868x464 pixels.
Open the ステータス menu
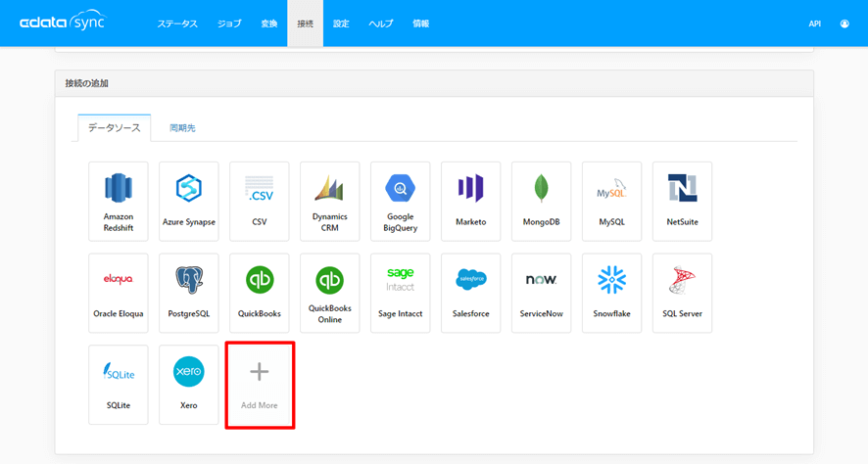[x=177, y=23]
